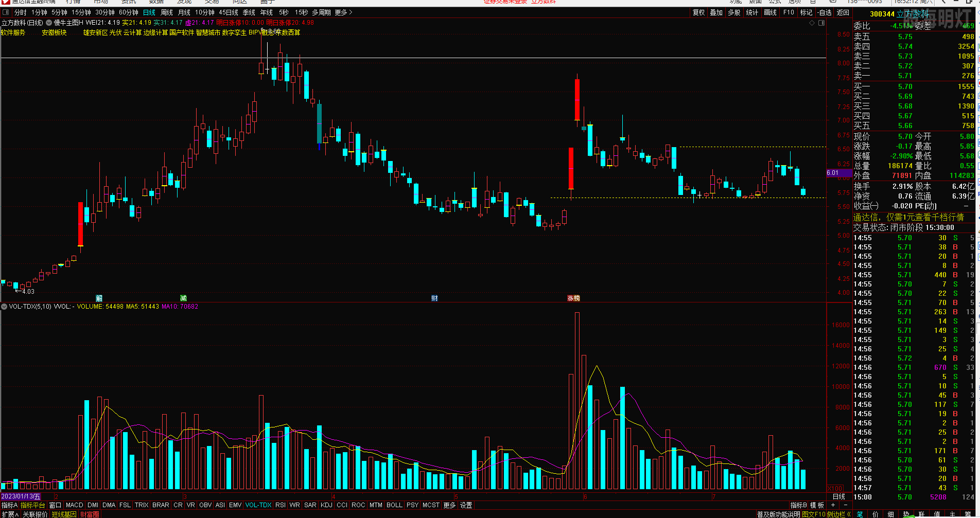Click the panel toggle icon beside the diamond
980x518 pixels.
(821, 23)
